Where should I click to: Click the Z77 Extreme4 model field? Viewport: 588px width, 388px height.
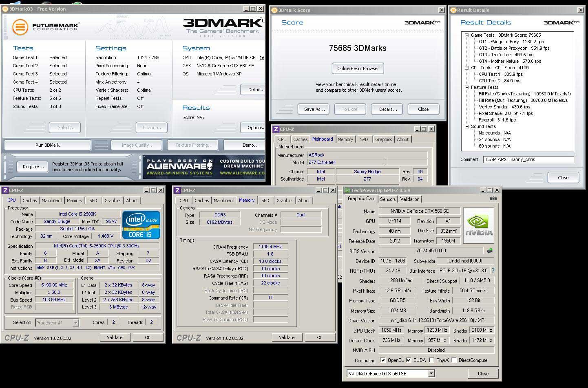pos(345,162)
